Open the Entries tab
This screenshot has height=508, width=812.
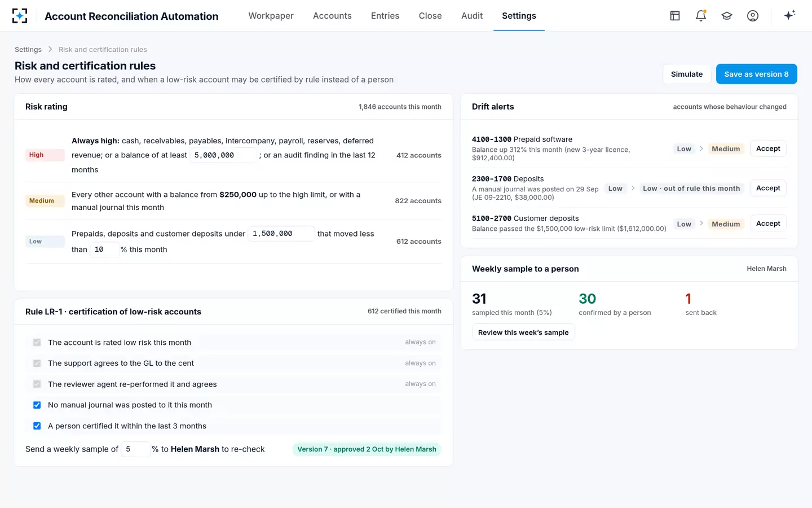tap(385, 16)
